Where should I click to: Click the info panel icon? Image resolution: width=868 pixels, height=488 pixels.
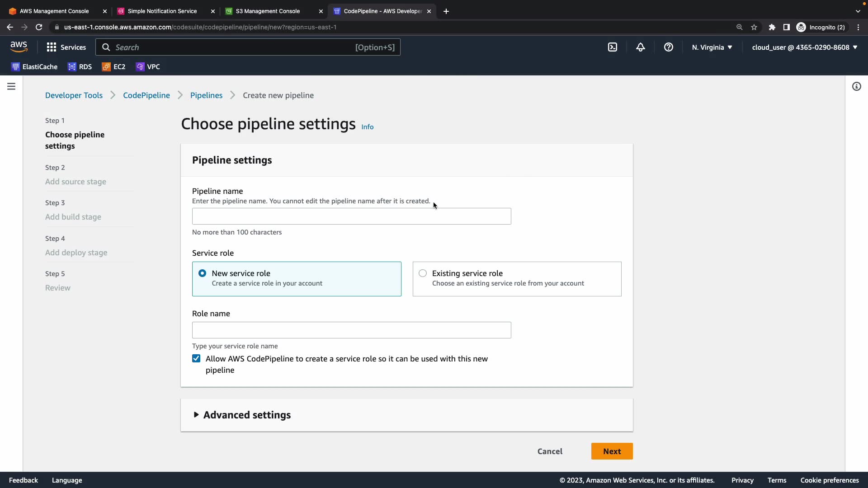[x=856, y=86]
